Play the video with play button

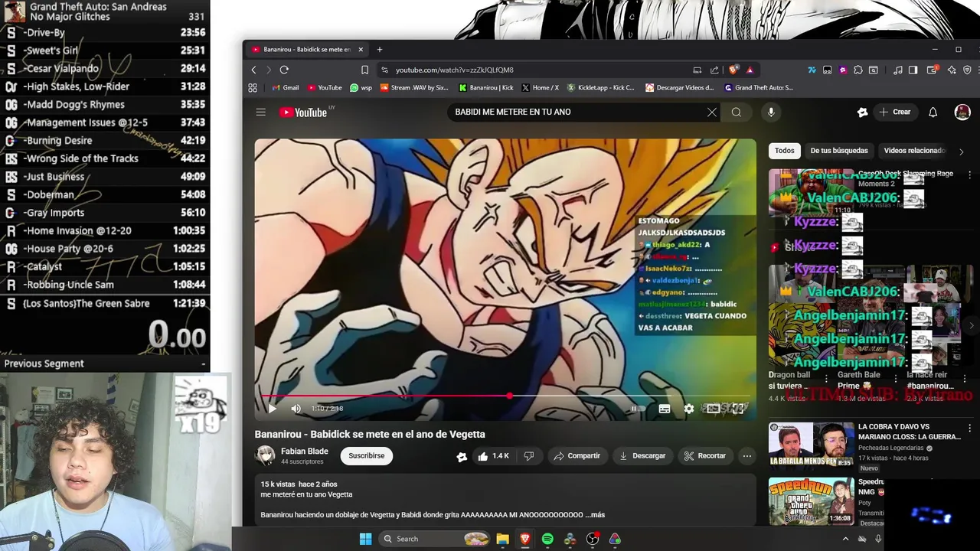tap(272, 409)
